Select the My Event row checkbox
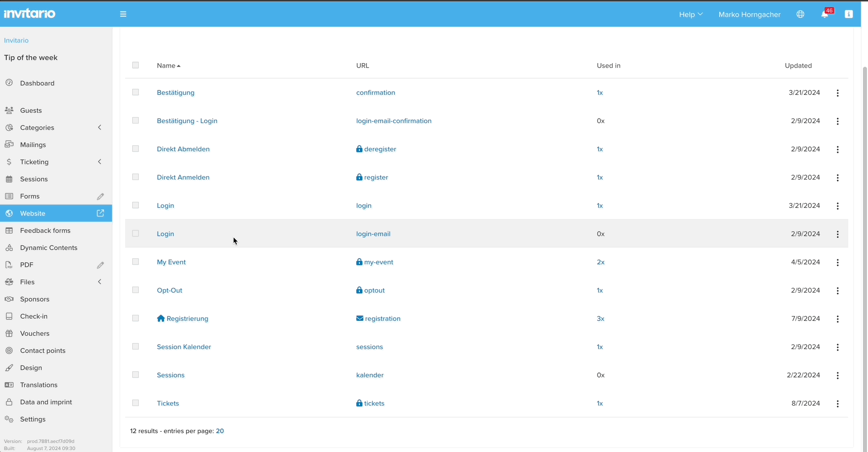 (x=135, y=262)
